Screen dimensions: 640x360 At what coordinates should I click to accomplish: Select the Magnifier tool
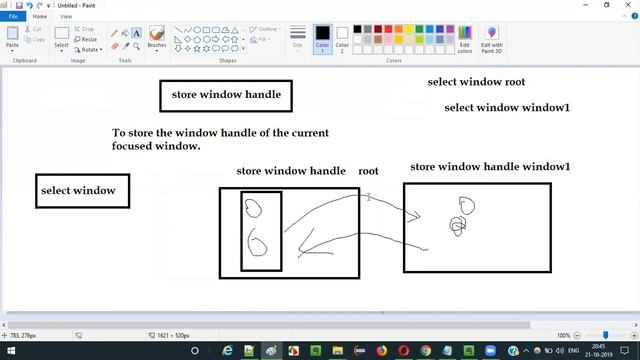[136, 46]
